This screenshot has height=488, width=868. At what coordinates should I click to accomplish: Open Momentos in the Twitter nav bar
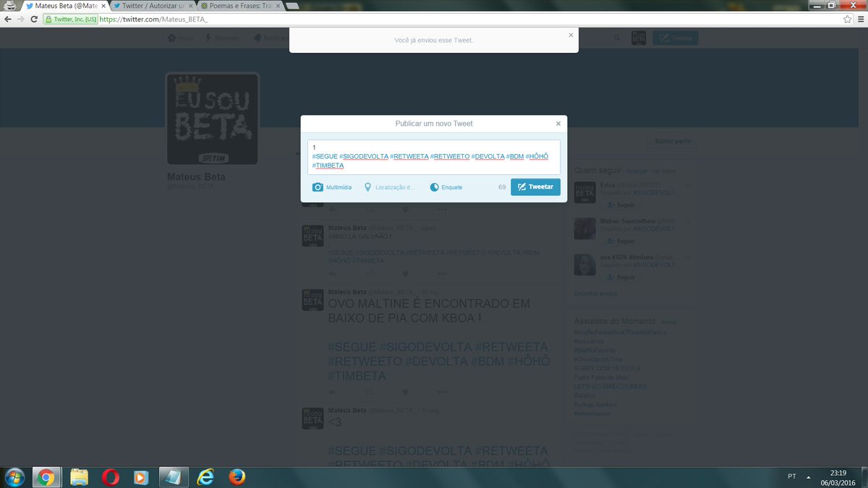224,38
